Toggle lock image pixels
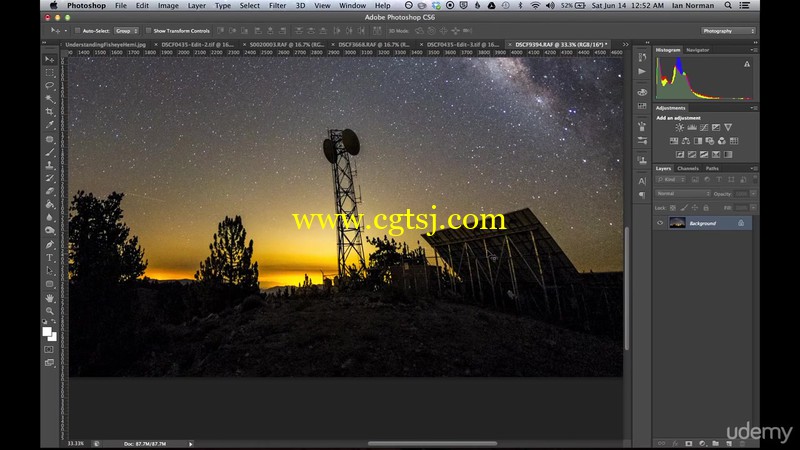The width and height of the screenshot is (800, 450). coord(684,208)
